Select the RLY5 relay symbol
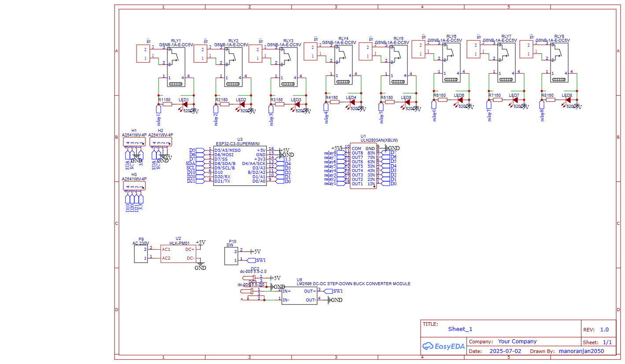Screen dimensions: 625x364 [x=399, y=65]
